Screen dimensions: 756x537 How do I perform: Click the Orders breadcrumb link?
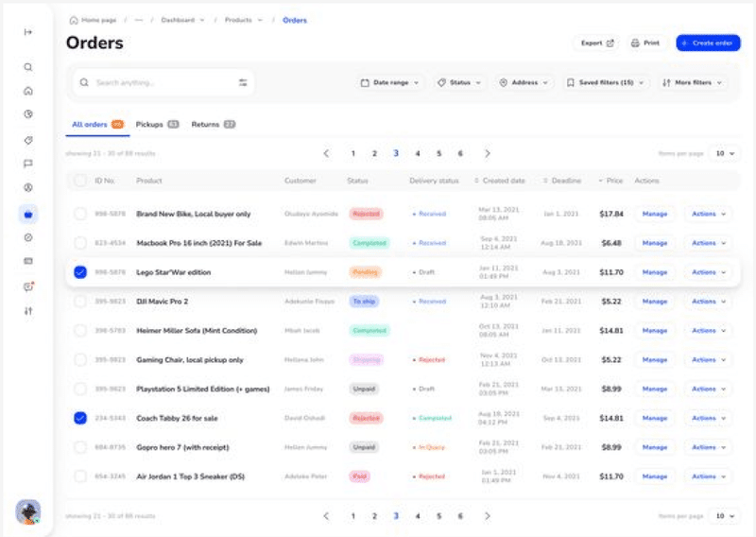[x=295, y=20]
